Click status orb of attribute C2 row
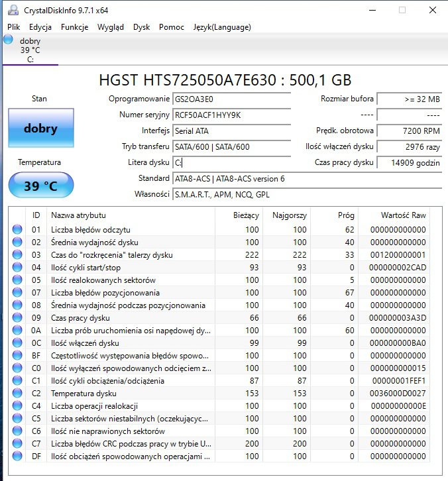 17,393
